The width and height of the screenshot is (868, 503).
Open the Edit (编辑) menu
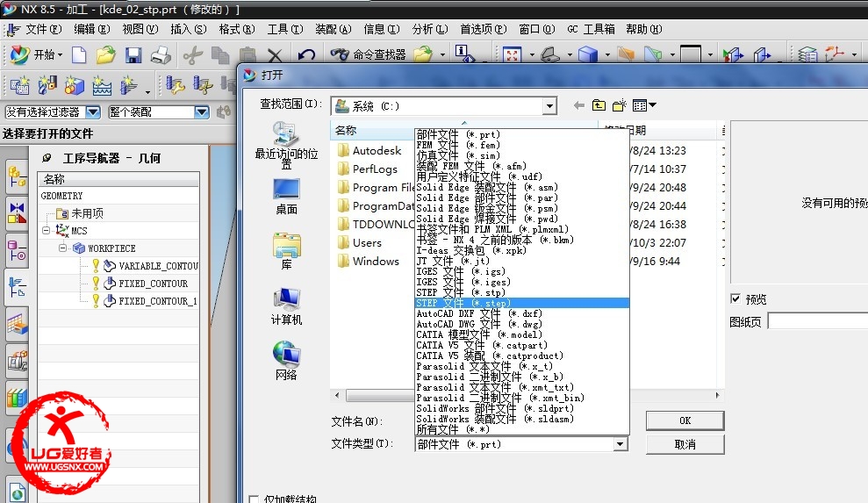(92, 29)
